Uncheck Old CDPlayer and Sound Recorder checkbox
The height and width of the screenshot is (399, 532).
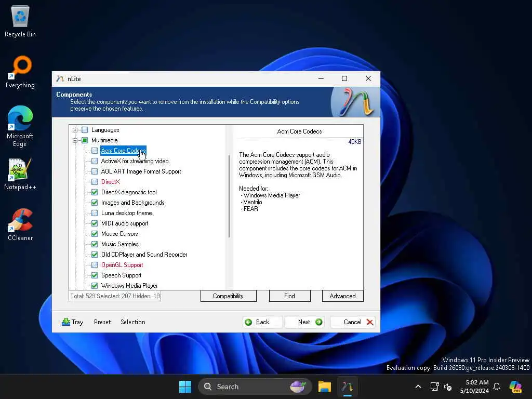coord(95,255)
